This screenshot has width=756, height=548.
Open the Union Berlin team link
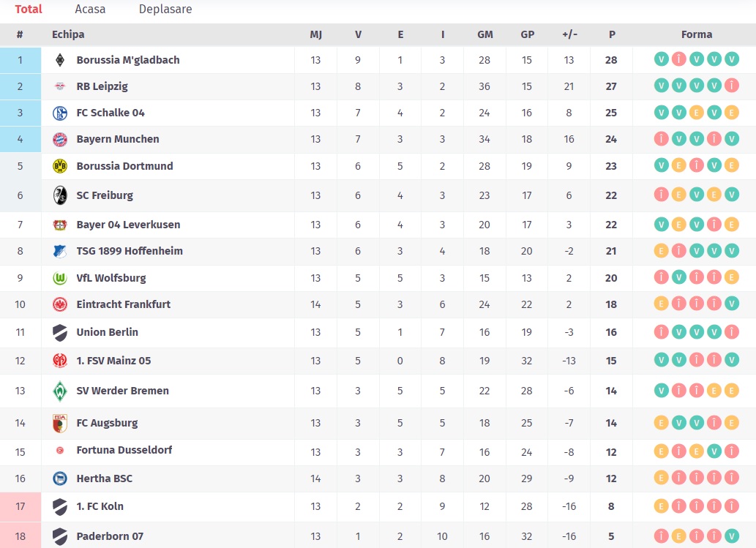(107, 332)
